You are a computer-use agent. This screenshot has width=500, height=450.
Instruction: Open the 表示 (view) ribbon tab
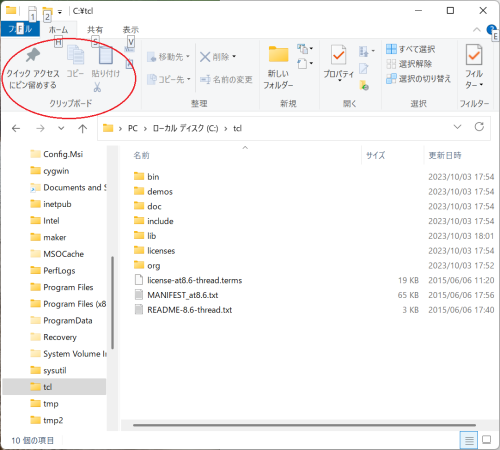pyautogui.click(x=130, y=30)
